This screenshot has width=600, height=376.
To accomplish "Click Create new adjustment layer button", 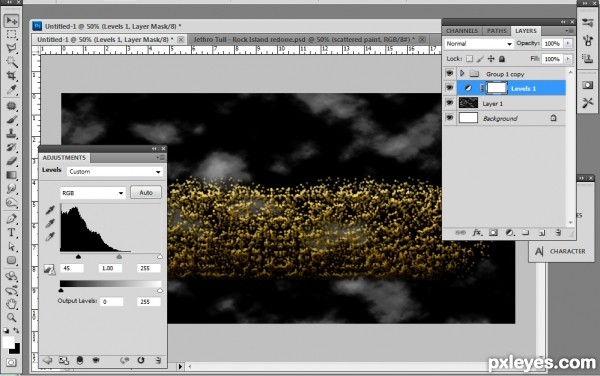I will (509, 233).
